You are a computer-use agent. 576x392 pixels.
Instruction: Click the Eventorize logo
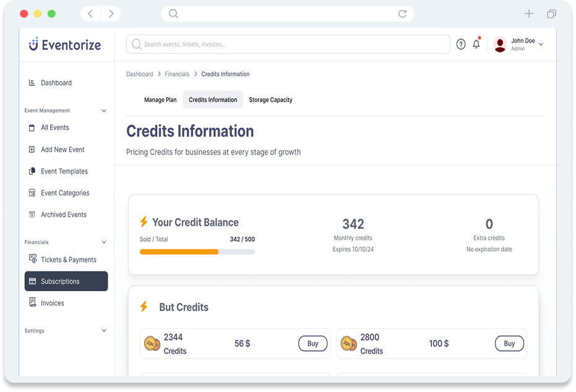(x=65, y=45)
